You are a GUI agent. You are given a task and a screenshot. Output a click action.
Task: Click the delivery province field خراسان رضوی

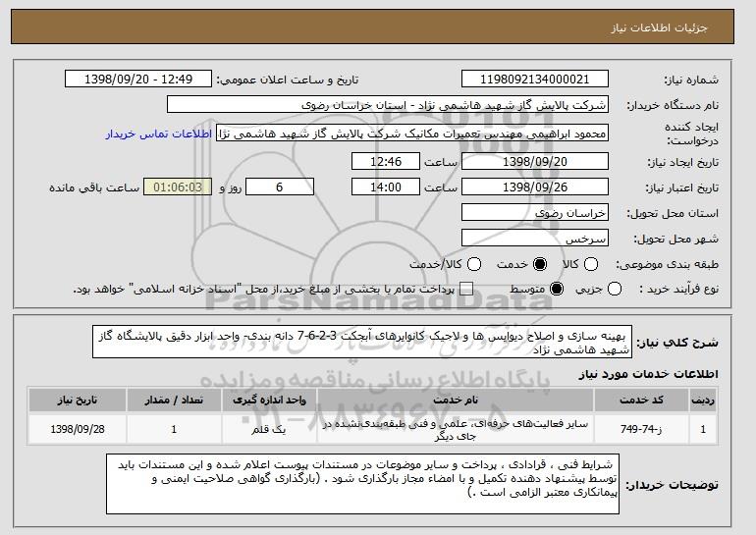click(x=535, y=213)
